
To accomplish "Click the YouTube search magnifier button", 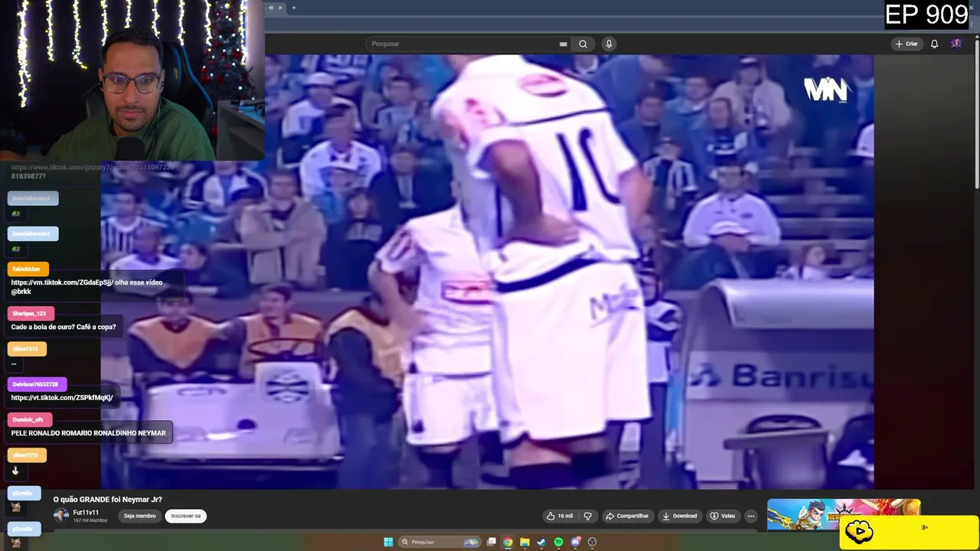I will coord(583,44).
